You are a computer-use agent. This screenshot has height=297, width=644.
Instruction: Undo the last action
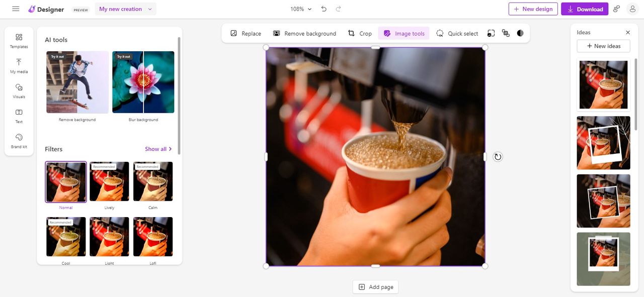pos(324,9)
